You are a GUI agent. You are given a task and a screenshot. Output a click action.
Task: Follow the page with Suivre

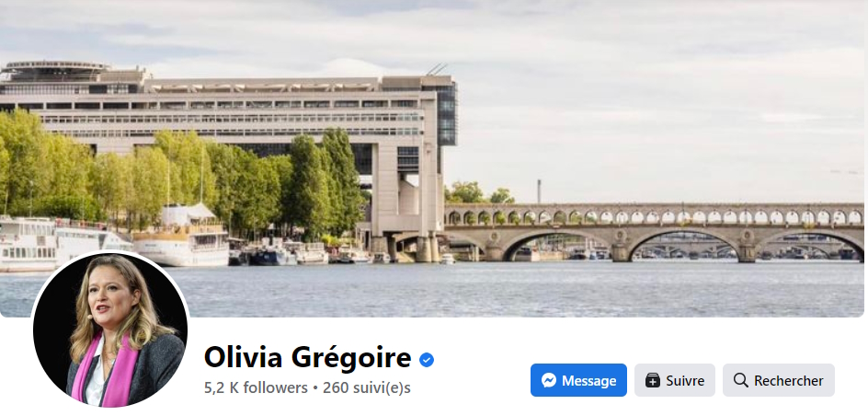[675, 380]
